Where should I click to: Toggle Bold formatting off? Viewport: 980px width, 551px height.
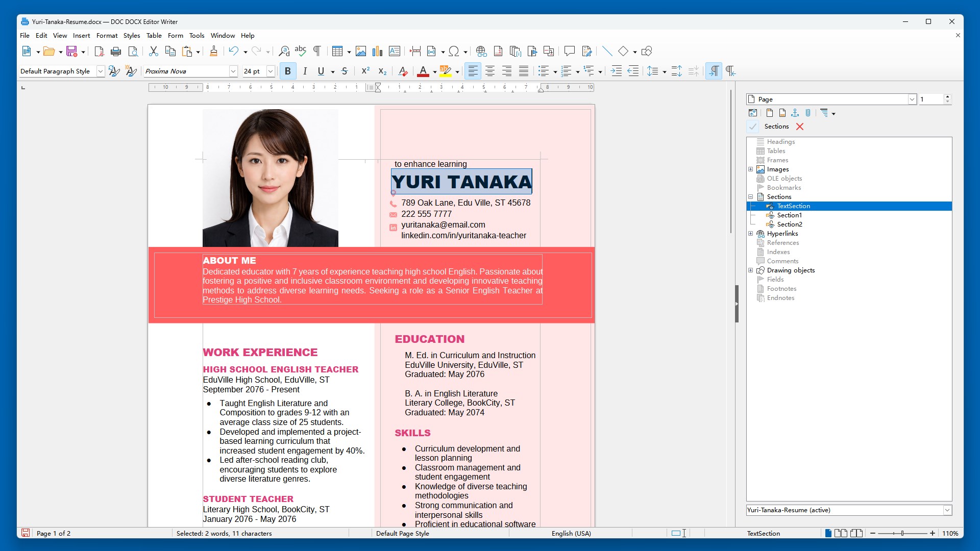tap(288, 71)
